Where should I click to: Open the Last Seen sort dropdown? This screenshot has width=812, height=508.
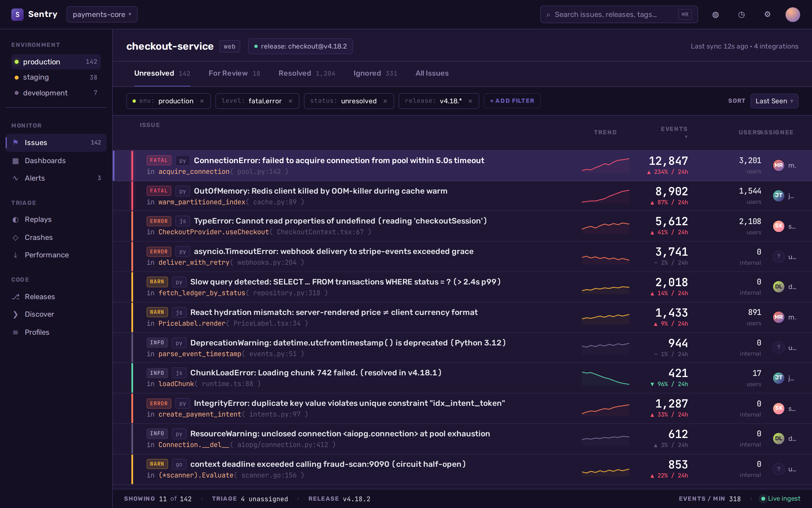(774, 101)
